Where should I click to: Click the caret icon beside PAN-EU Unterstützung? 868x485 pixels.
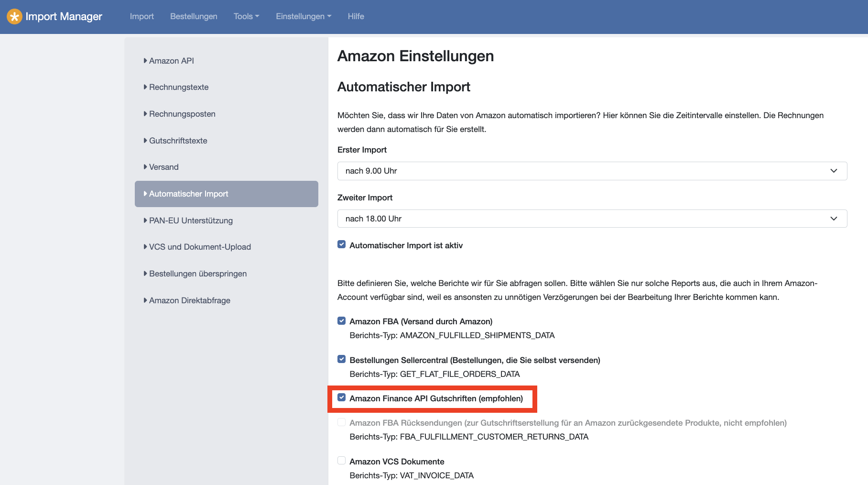pyautogui.click(x=145, y=220)
